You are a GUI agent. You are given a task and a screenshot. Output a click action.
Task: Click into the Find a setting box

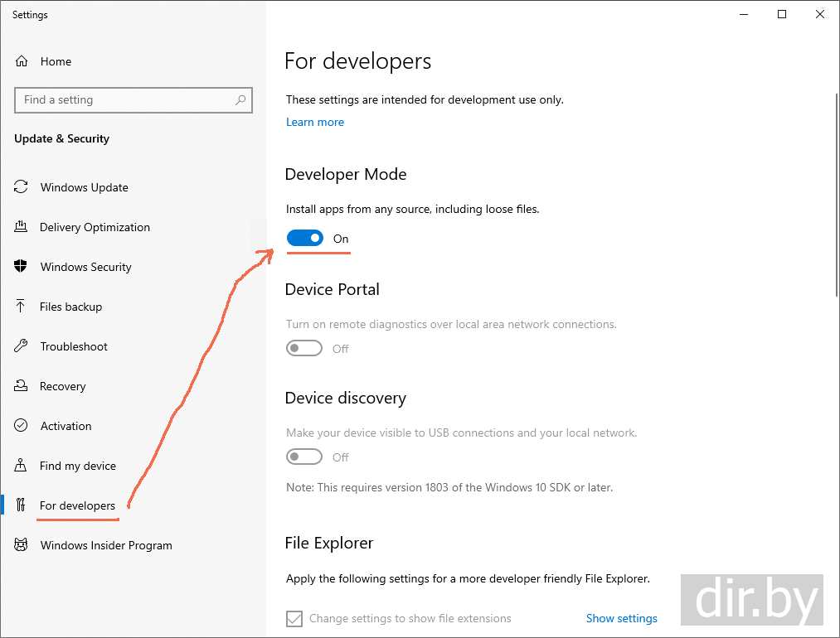click(124, 100)
